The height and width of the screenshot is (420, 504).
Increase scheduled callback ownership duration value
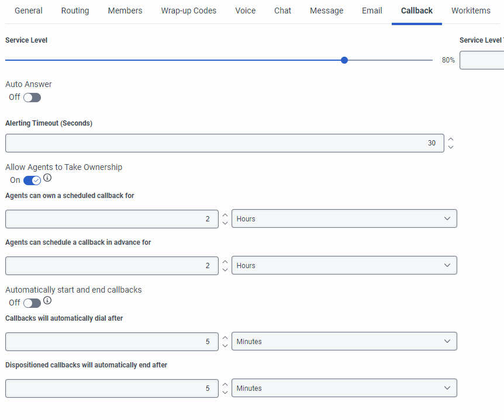tap(225, 214)
